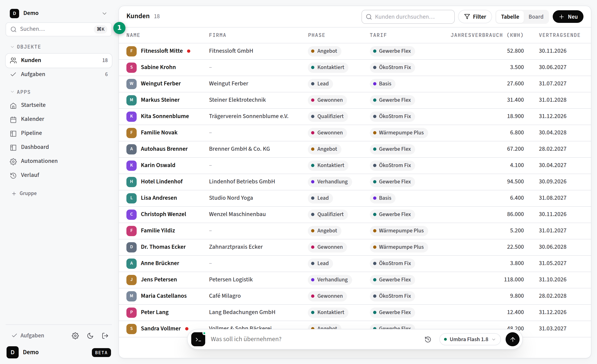The image size is (597, 364).
Task: Open settings gear icon in sidebar footer
Action: pos(75,336)
